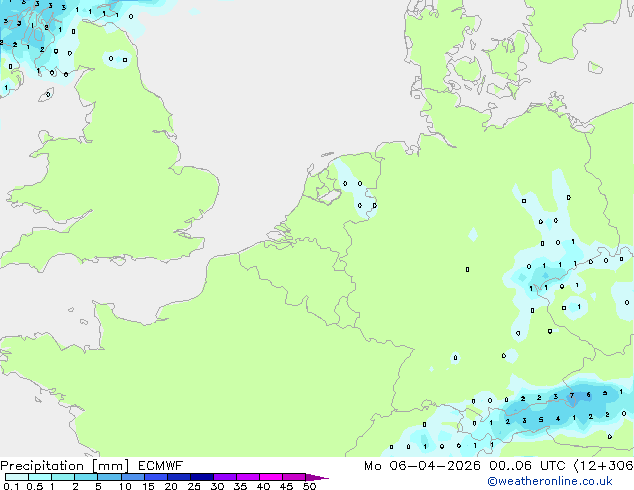Click the legend label '20'

pos(171,486)
